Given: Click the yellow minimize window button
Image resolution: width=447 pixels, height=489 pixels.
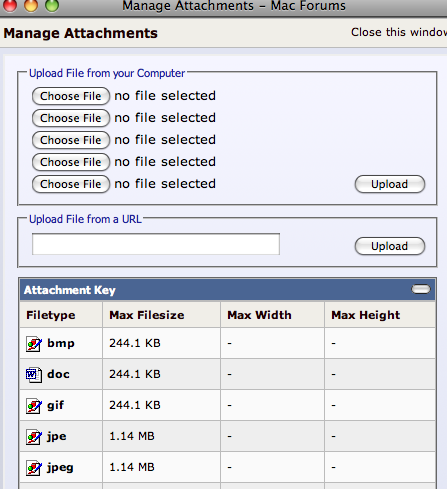Looking at the screenshot, I should (31, 5).
